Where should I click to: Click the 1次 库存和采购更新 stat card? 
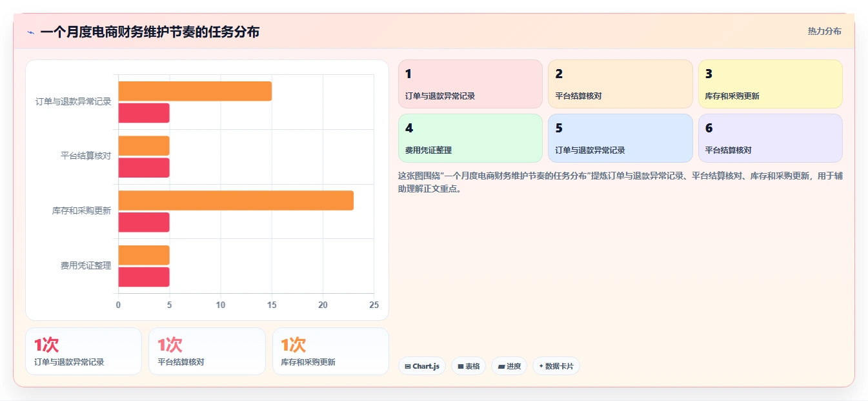point(330,351)
